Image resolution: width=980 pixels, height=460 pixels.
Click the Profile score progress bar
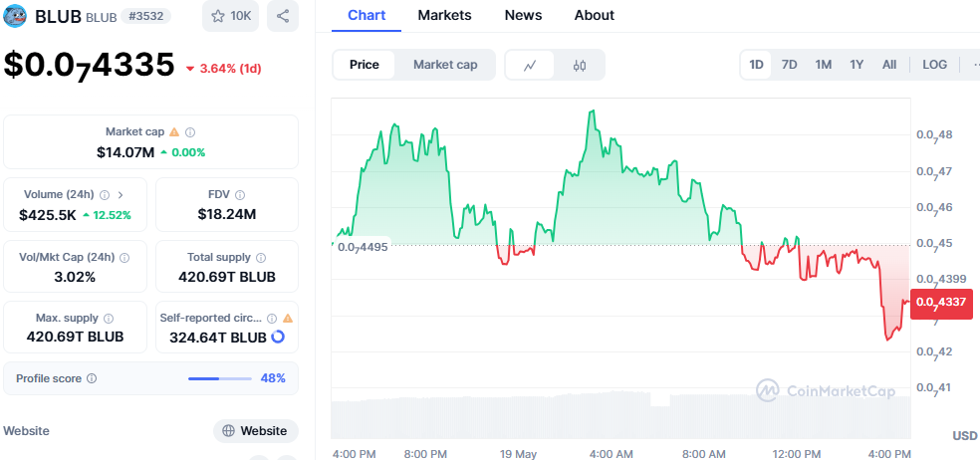(220, 378)
